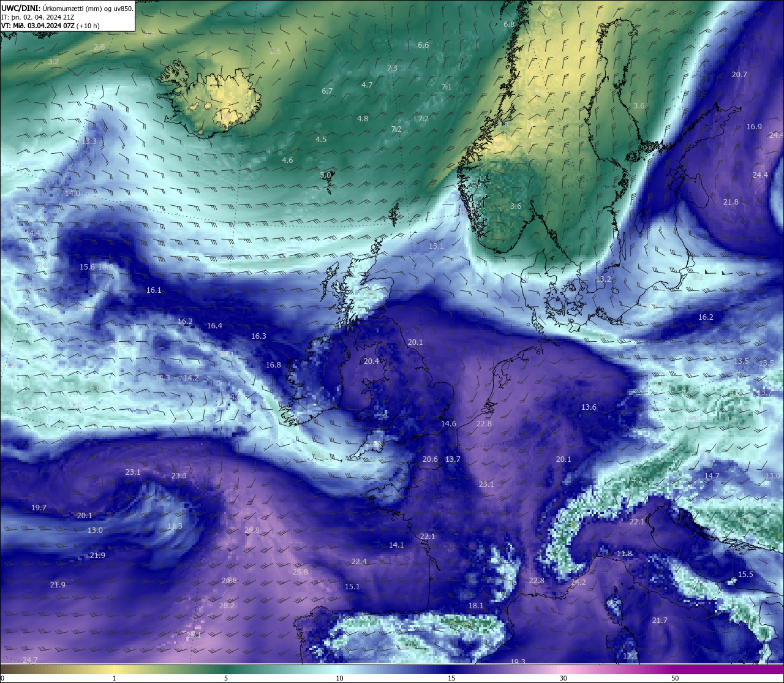The height and width of the screenshot is (683, 784).
Task: Click the map value '11.3'
Action: pos(175,526)
